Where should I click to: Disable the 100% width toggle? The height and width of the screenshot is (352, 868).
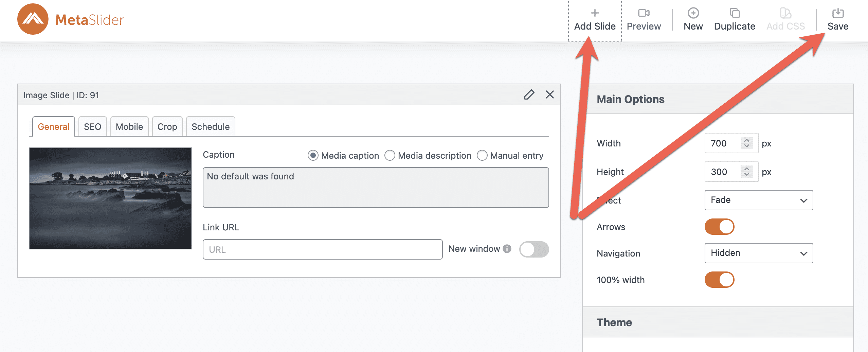coord(719,280)
